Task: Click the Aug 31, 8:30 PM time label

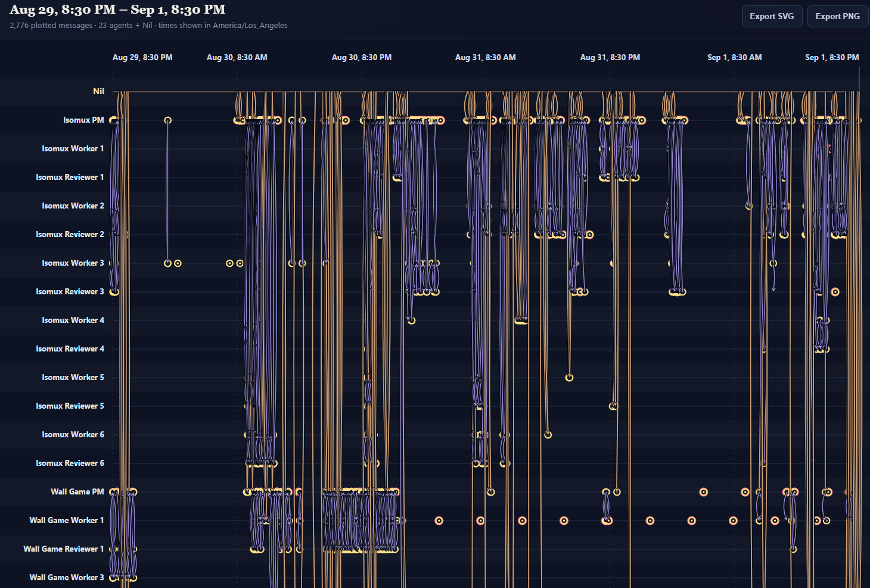Action: pos(610,57)
